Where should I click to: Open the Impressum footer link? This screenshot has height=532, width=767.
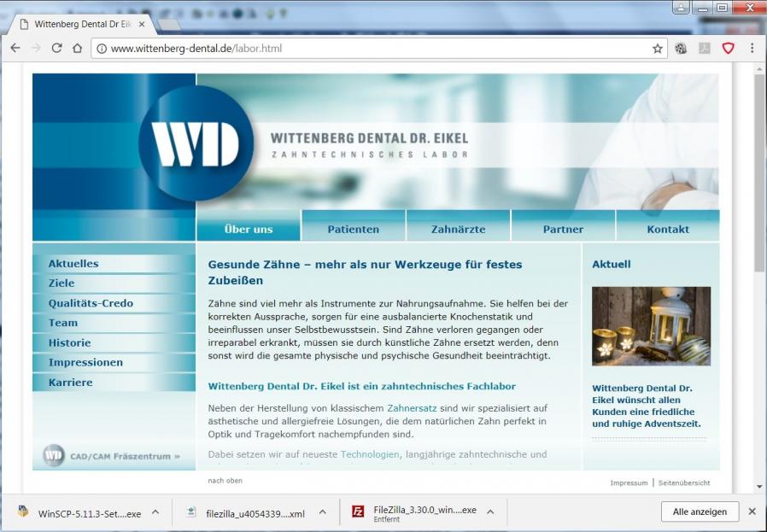629,482
